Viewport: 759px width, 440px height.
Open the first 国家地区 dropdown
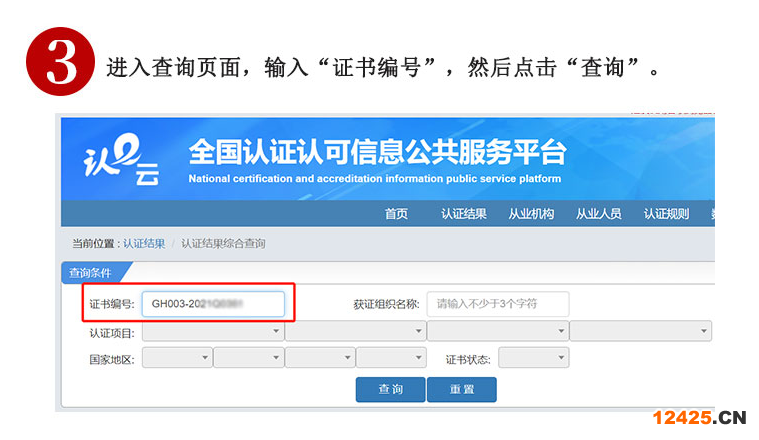click(x=177, y=358)
